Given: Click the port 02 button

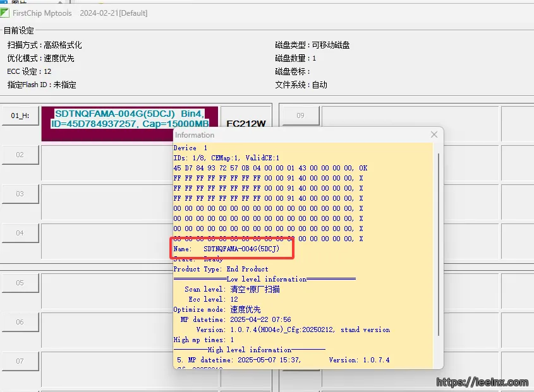Looking at the screenshot, I should click(x=20, y=155).
